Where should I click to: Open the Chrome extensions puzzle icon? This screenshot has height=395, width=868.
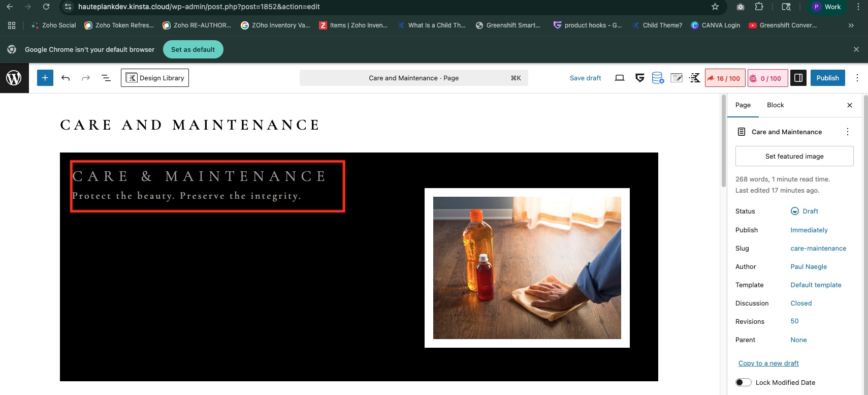(x=759, y=7)
